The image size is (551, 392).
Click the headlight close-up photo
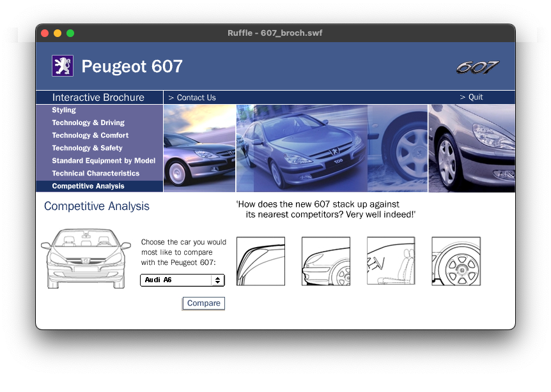pos(472,148)
